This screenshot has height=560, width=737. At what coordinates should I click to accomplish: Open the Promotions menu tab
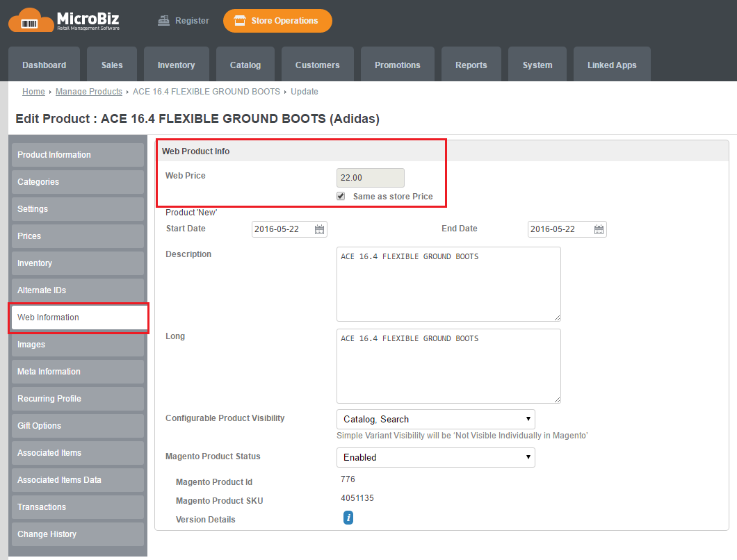tap(398, 65)
